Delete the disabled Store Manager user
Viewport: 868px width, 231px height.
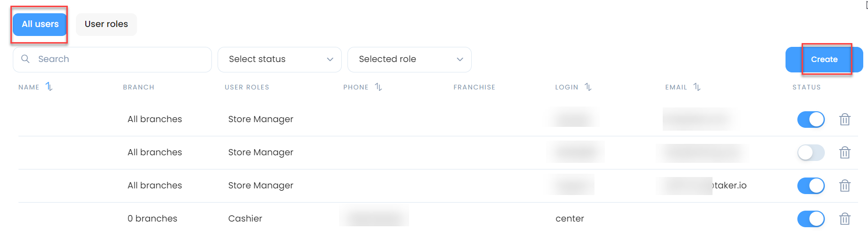pyautogui.click(x=845, y=152)
